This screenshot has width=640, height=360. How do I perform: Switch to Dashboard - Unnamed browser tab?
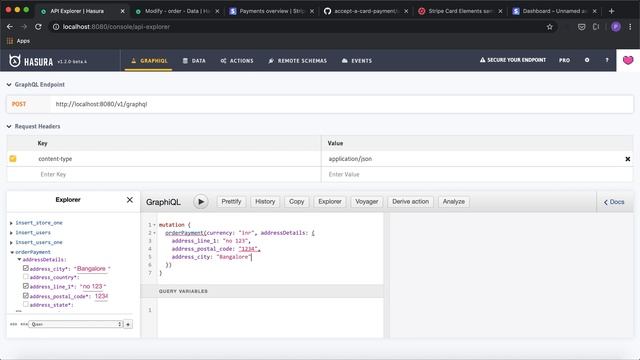point(554,11)
